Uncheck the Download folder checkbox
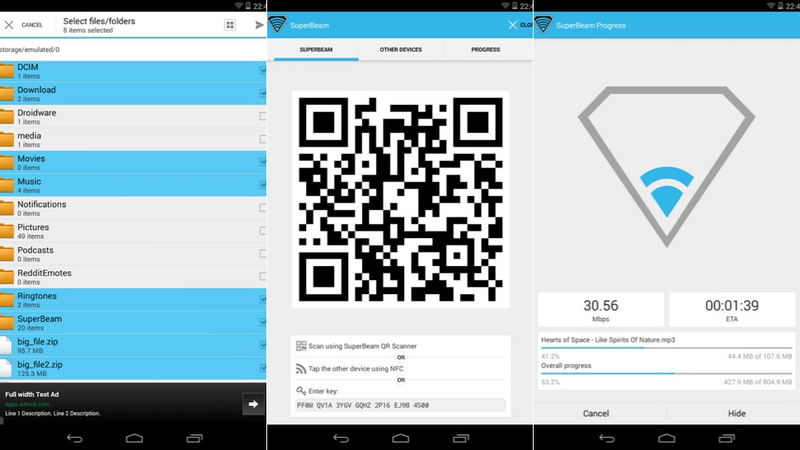Viewport: 800px width, 450px height. click(263, 93)
